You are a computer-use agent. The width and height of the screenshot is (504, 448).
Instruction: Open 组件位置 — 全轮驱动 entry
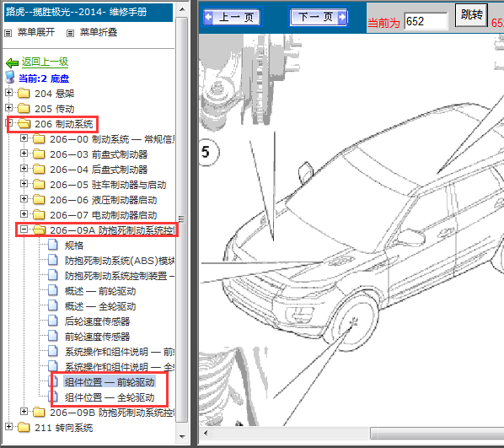coord(110,397)
